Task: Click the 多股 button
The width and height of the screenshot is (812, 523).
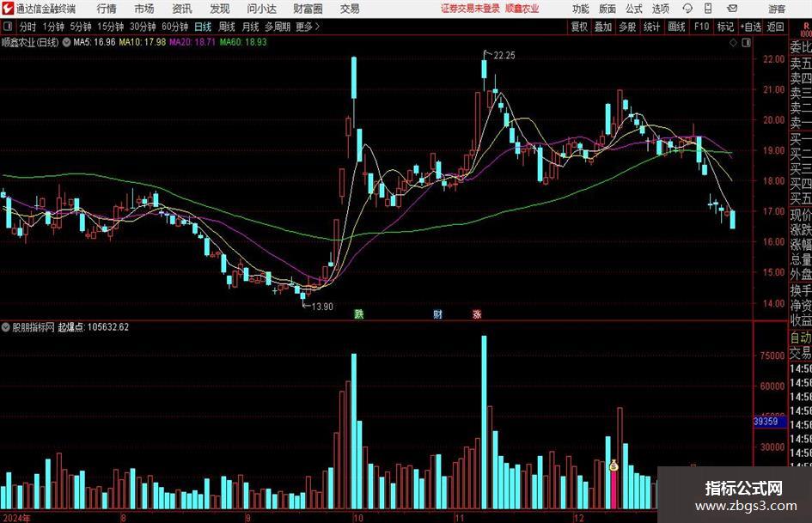Action: 627,27
